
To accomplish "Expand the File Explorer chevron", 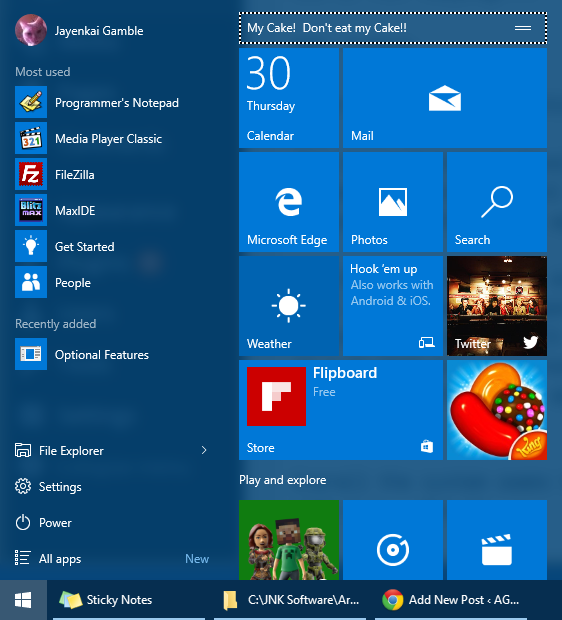I will tap(204, 450).
